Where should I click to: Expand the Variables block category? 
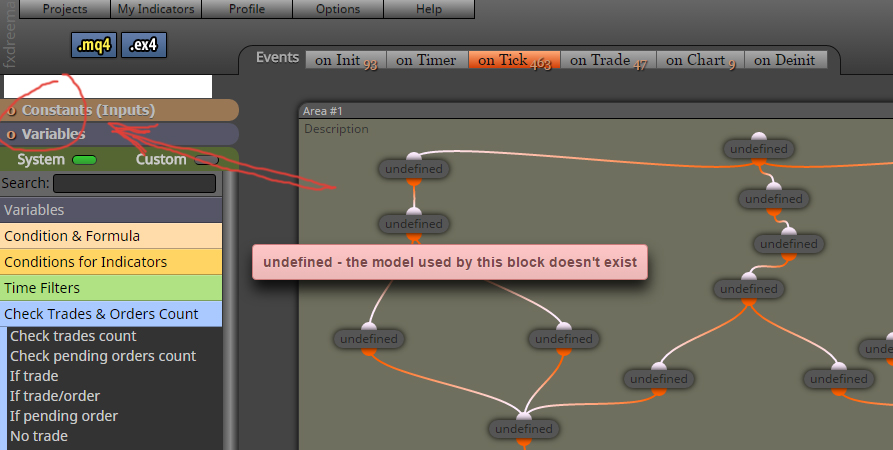[x=111, y=210]
